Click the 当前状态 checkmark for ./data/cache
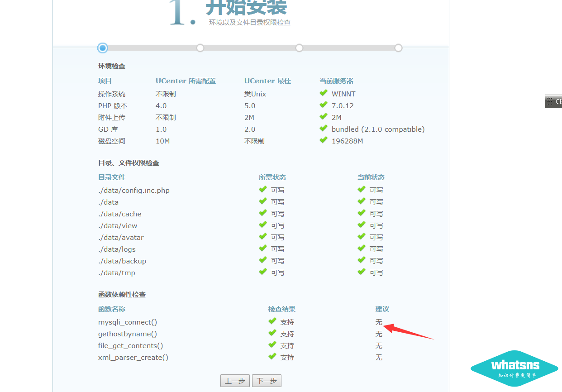The image size is (562, 392). tap(361, 213)
